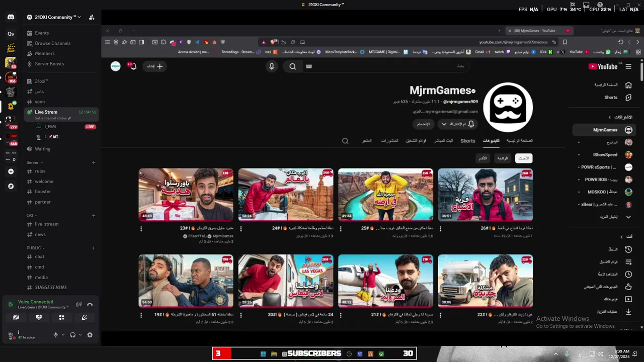Open the live-stream text channel
644x362 pixels.
[x=61, y=224]
